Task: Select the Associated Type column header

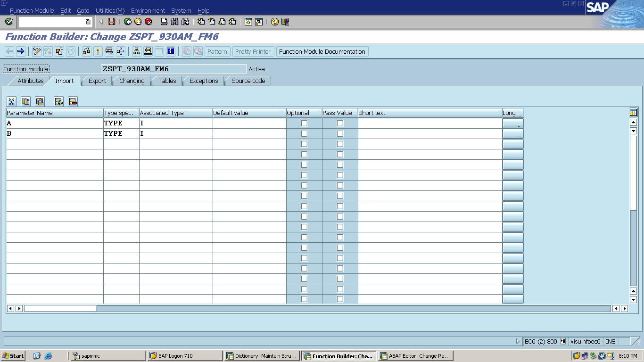Action: click(x=176, y=113)
